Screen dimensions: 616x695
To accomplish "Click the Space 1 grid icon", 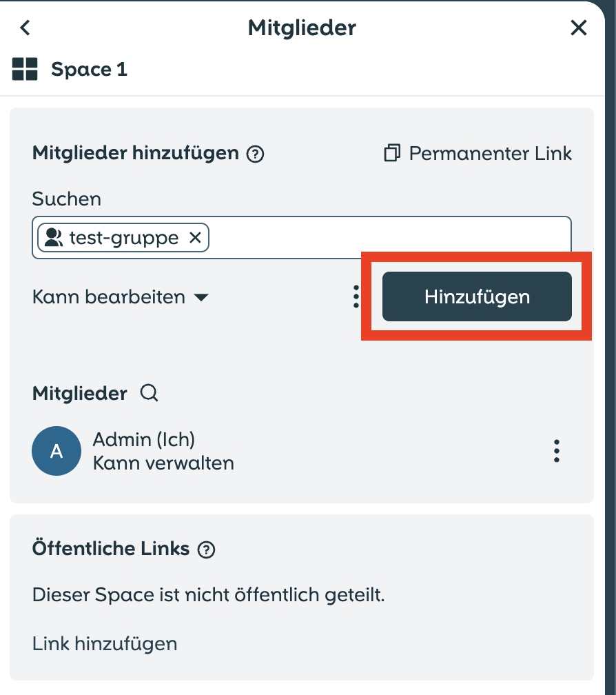I will [x=25, y=69].
